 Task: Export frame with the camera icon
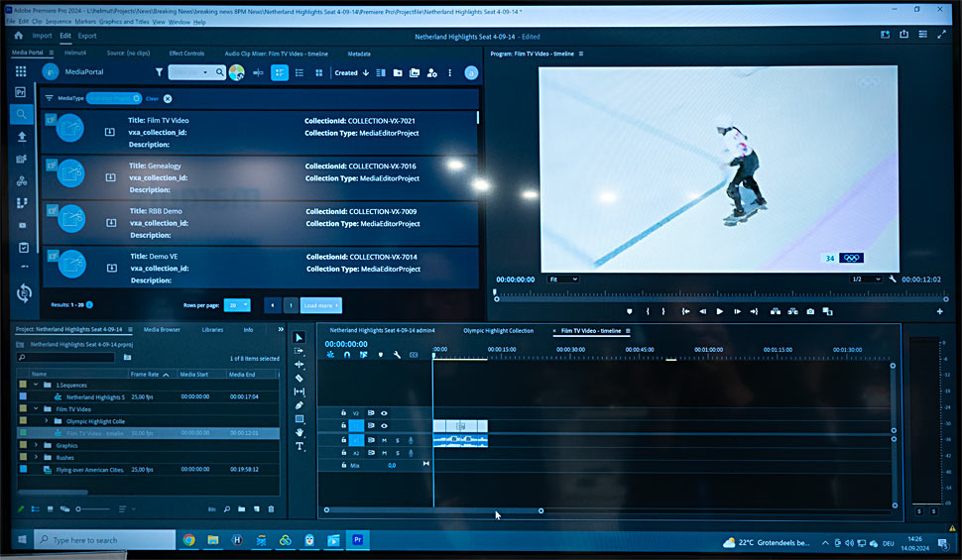pyautogui.click(x=810, y=311)
